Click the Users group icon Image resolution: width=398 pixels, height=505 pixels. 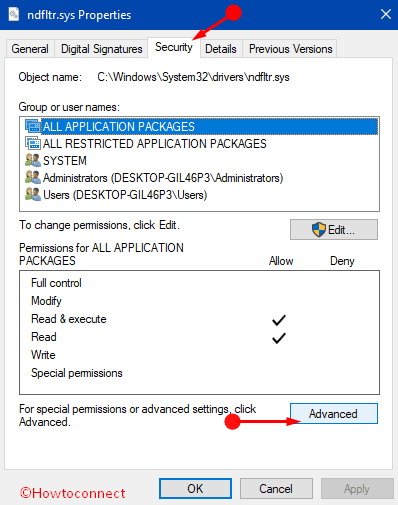click(33, 194)
